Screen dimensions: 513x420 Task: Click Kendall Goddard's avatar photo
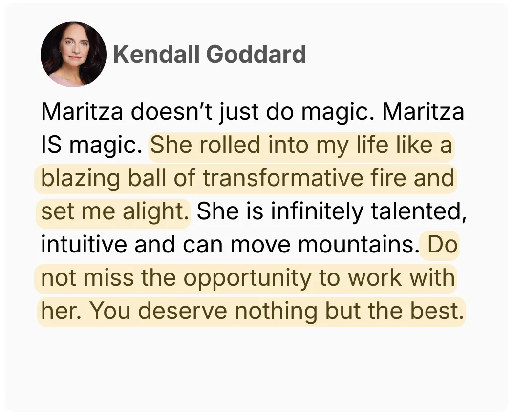point(73,54)
